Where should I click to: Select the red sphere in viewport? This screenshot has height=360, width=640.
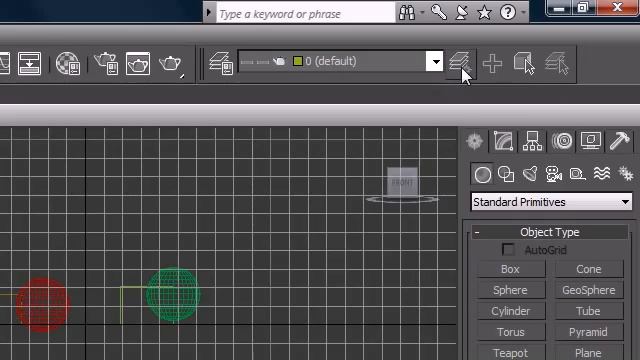(43, 305)
